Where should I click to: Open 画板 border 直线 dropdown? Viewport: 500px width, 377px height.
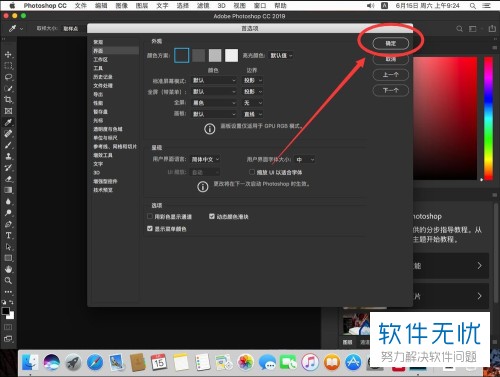tap(253, 114)
